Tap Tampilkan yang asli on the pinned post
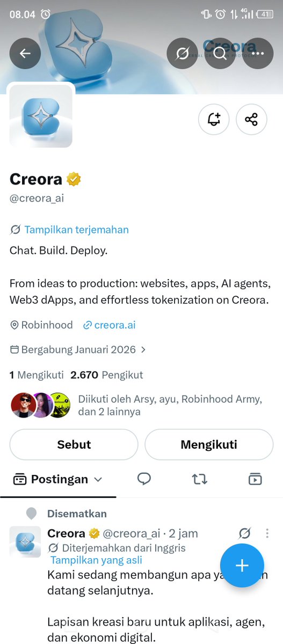283x644 pixels. pos(97,560)
